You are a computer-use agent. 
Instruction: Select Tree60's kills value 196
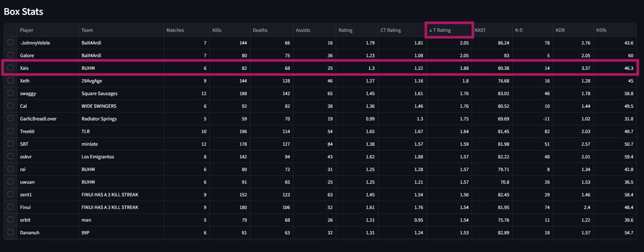pos(229,131)
